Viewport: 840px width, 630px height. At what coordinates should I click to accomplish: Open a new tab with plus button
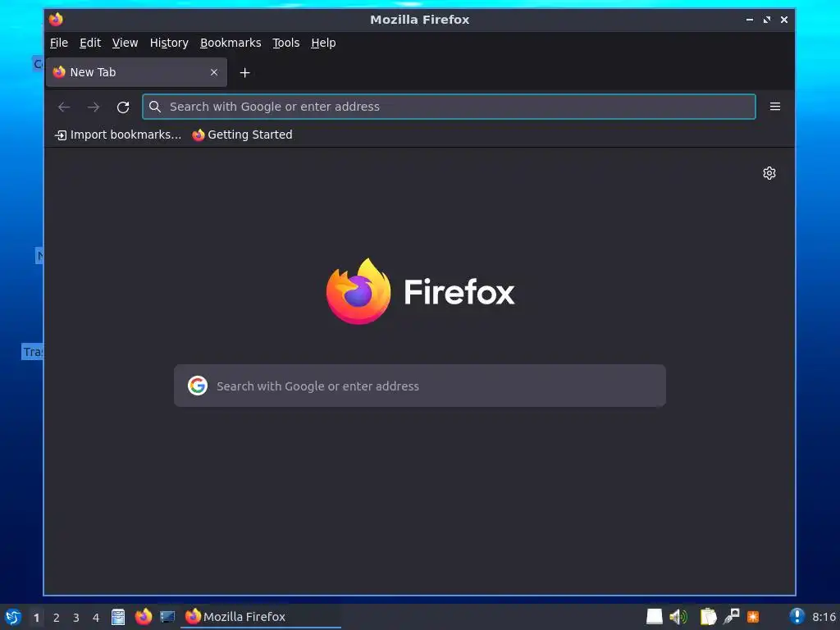[x=244, y=73]
